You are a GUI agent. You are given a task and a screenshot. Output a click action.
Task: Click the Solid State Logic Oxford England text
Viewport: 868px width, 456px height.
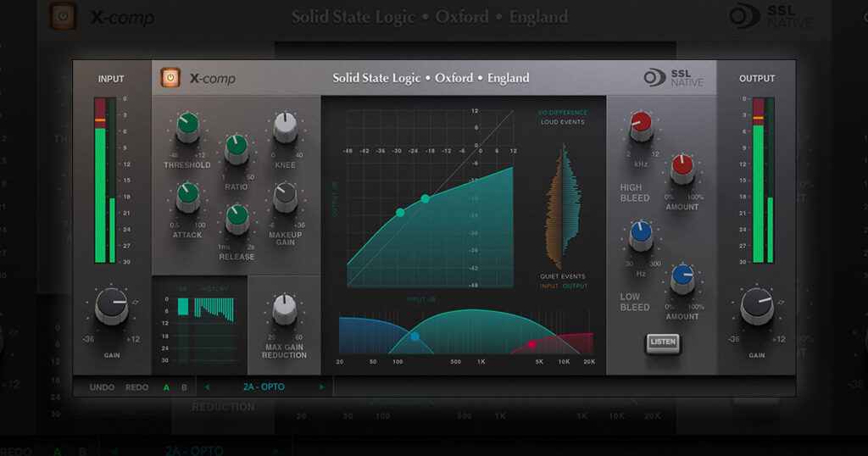431,78
